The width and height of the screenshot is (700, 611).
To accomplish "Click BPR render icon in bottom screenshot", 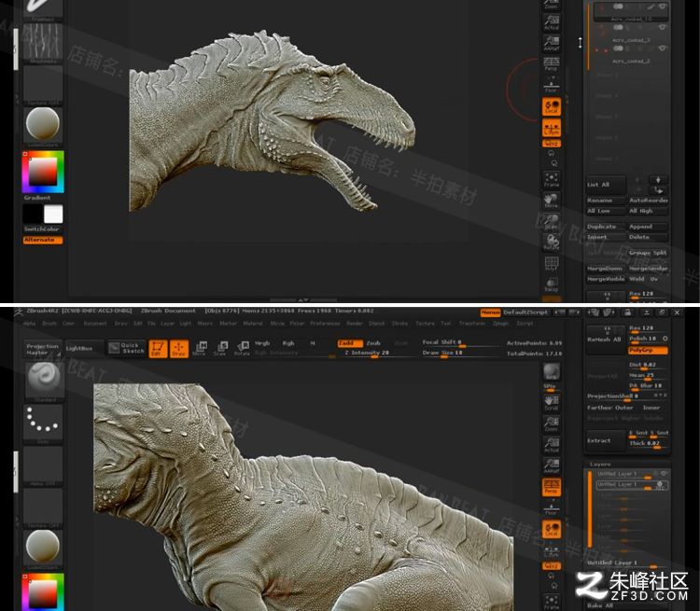I will pos(552,372).
